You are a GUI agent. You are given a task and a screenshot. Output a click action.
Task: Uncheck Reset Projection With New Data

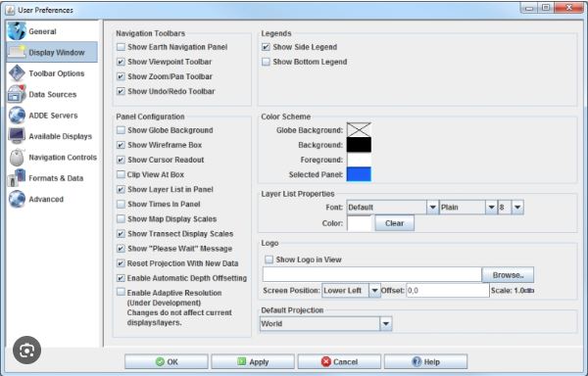(x=121, y=263)
